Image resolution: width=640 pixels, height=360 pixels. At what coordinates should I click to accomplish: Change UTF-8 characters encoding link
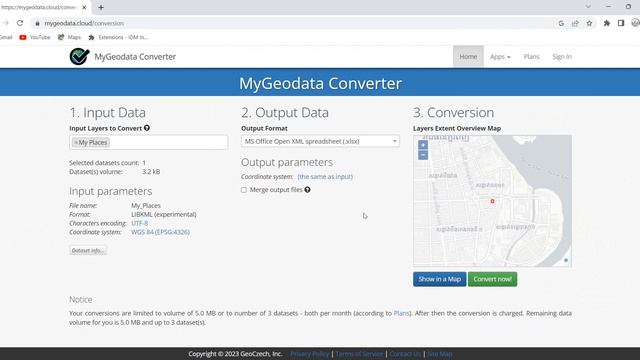coord(140,223)
